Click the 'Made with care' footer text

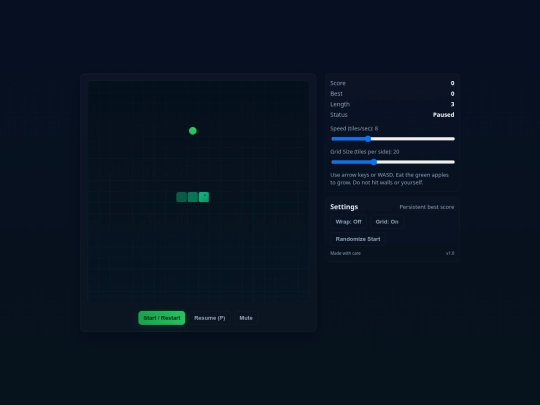coord(345,253)
